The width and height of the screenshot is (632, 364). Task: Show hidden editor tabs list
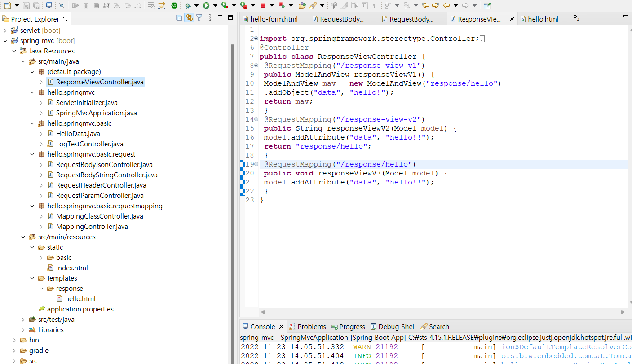[576, 18]
